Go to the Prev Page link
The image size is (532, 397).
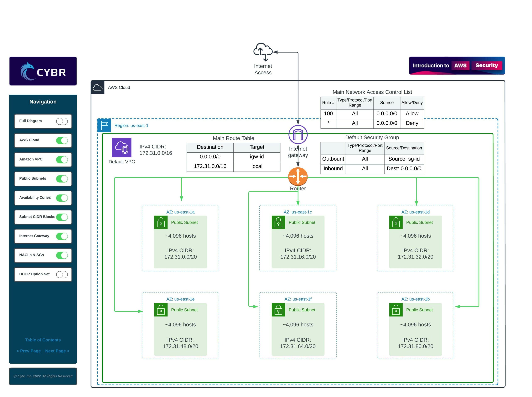28,351
